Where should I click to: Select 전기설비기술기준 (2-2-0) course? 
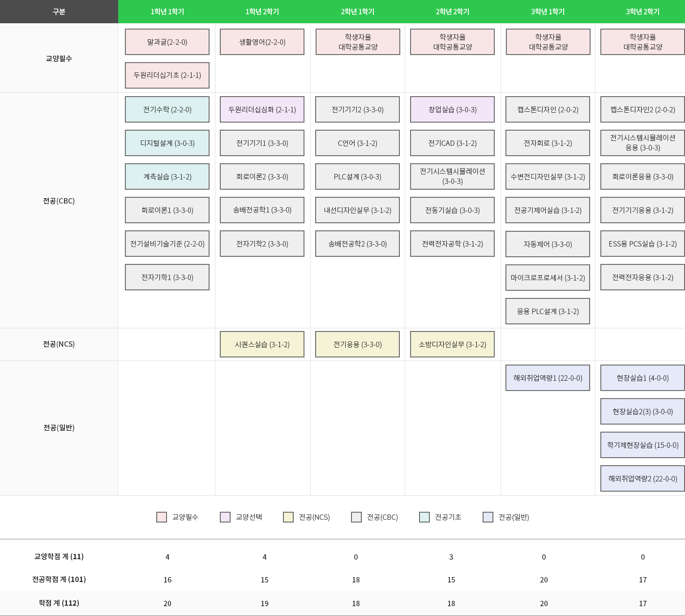pos(167,244)
